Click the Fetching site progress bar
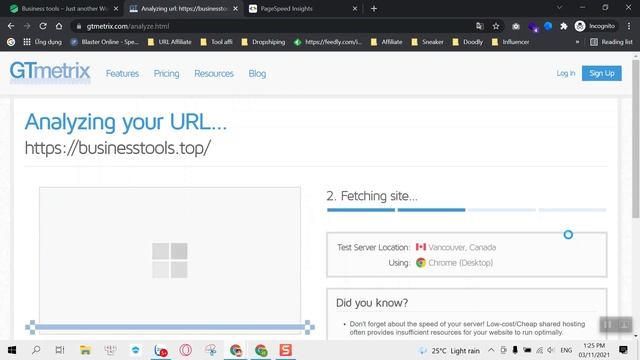 tap(467, 210)
